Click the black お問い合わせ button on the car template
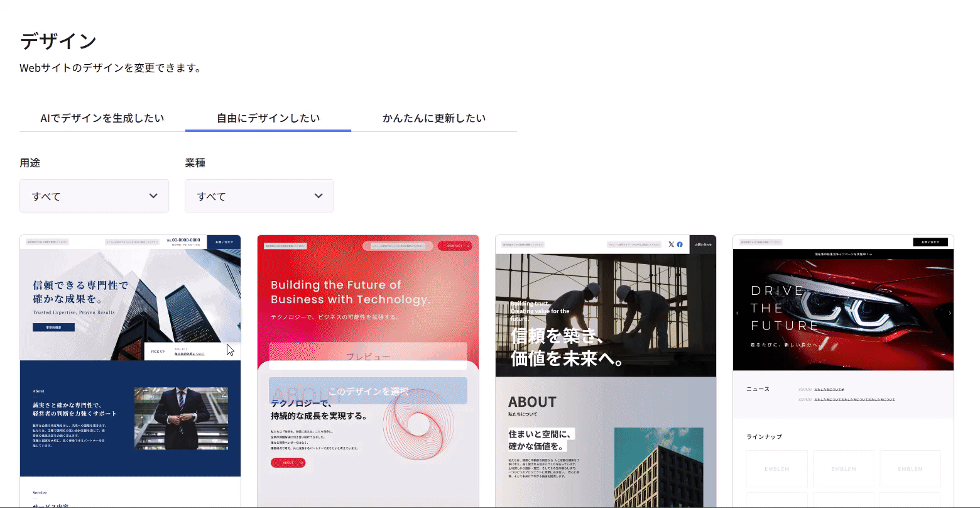Image resolution: width=980 pixels, height=508 pixels. [x=930, y=242]
